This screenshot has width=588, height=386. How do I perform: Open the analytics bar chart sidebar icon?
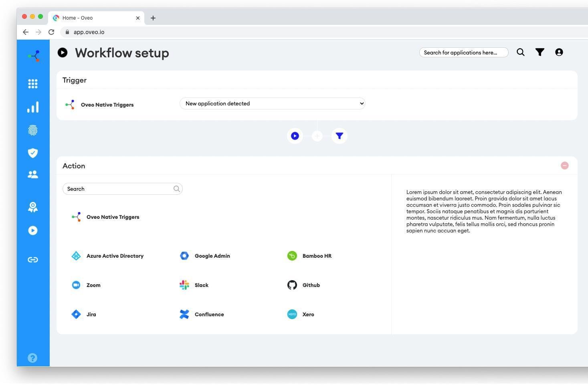coord(33,107)
